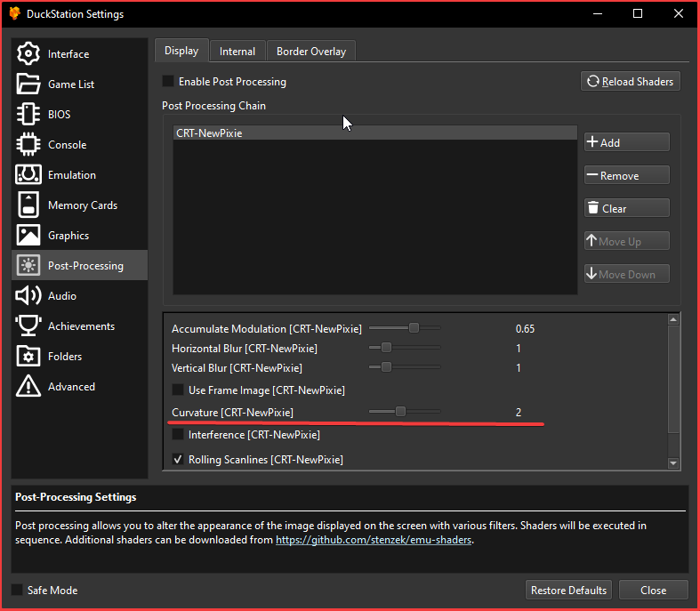
Task: Open the Folders settings icon
Action: (x=28, y=356)
